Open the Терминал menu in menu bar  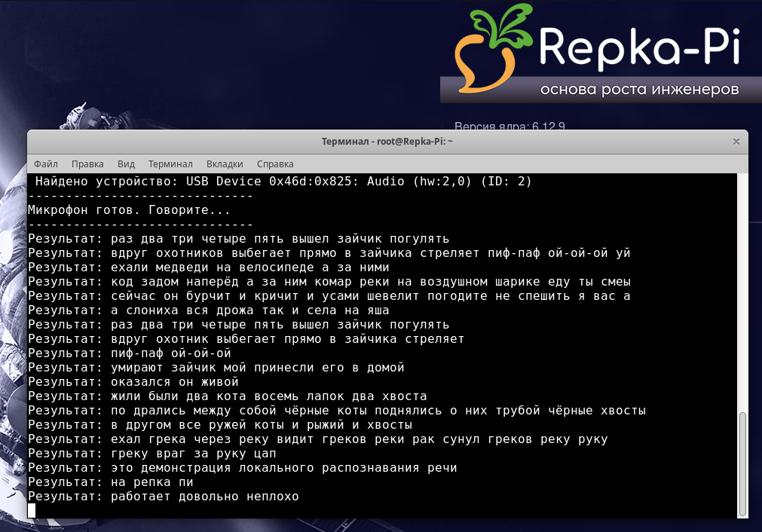tap(170, 164)
